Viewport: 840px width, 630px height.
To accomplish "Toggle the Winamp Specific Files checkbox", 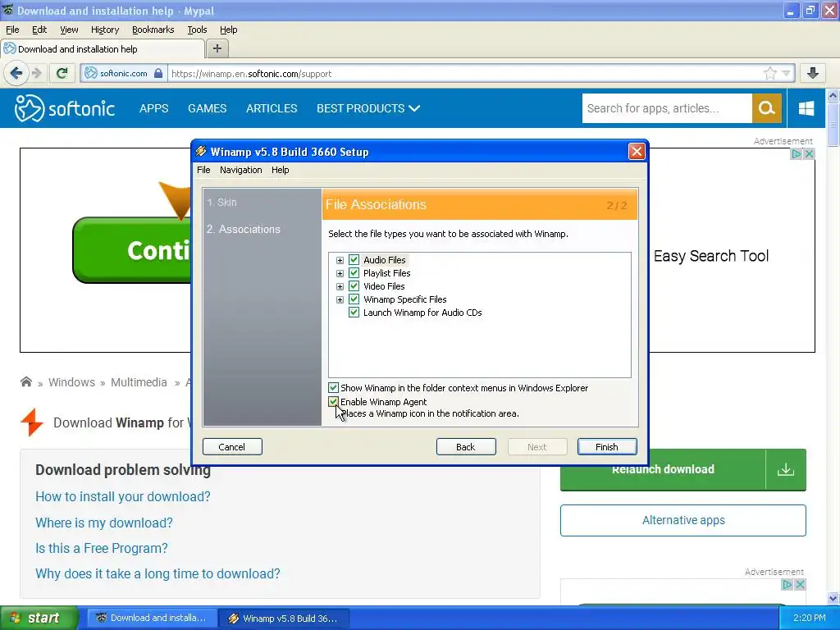I will (354, 299).
